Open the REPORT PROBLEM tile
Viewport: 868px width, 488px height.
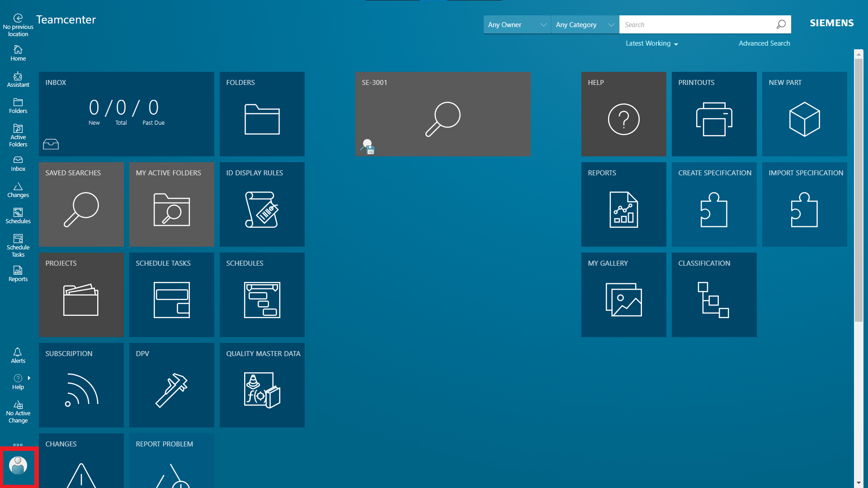coord(172,460)
